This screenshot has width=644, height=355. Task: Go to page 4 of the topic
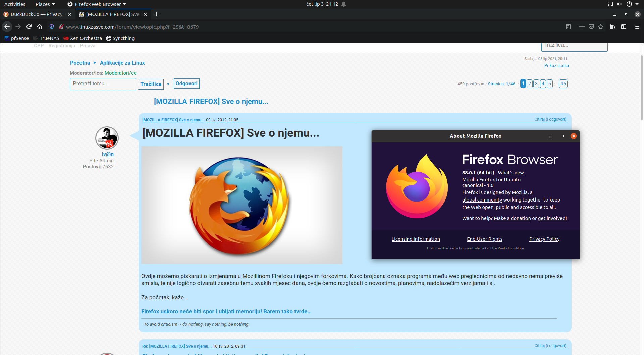click(x=543, y=84)
